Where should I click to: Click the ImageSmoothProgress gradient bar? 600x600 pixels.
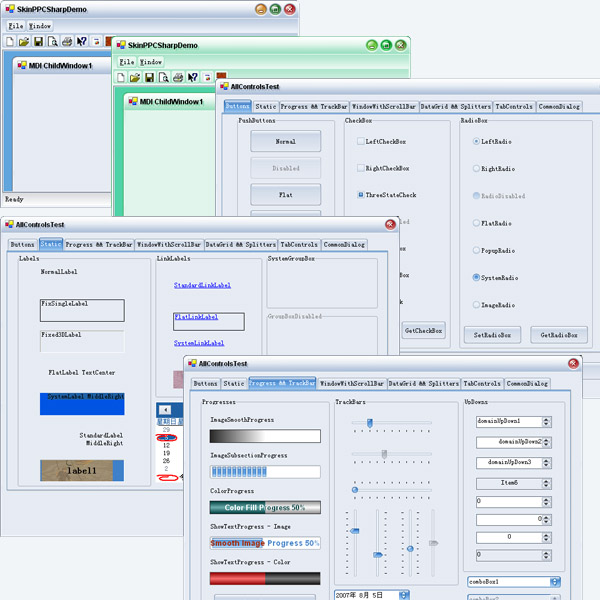pos(265,436)
